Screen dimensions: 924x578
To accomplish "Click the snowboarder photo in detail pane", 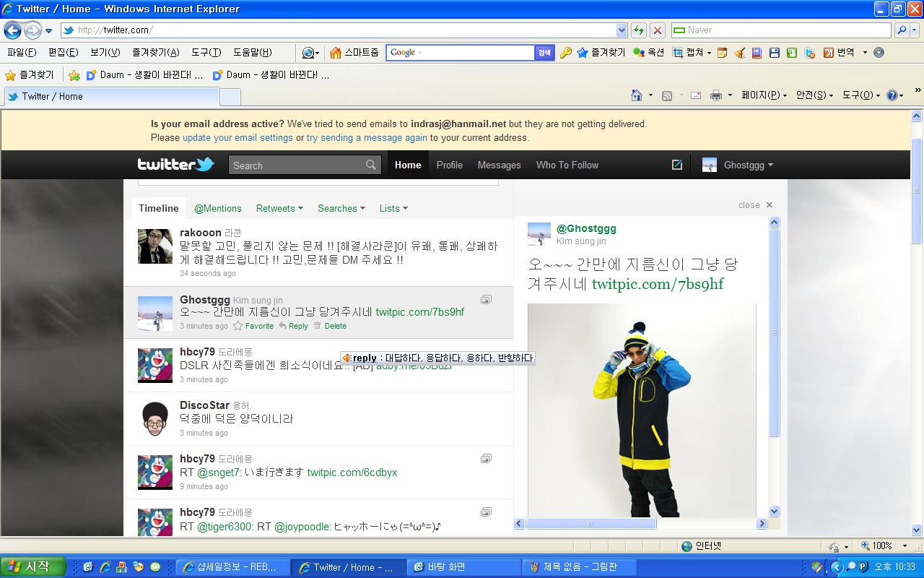I will [642, 410].
